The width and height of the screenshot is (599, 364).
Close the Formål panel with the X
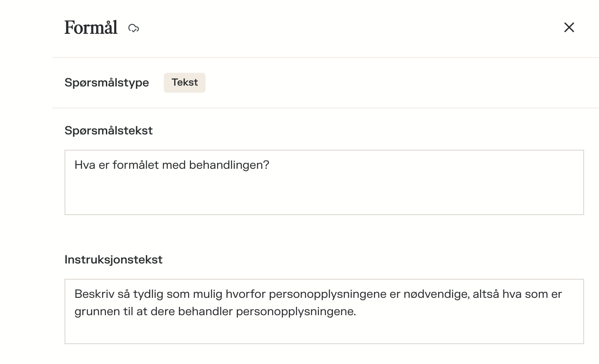pyautogui.click(x=569, y=27)
